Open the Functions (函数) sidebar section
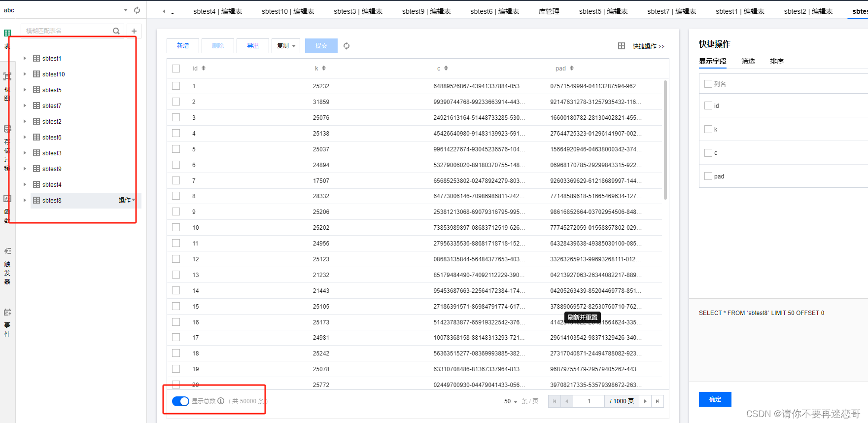 pos(7,209)
